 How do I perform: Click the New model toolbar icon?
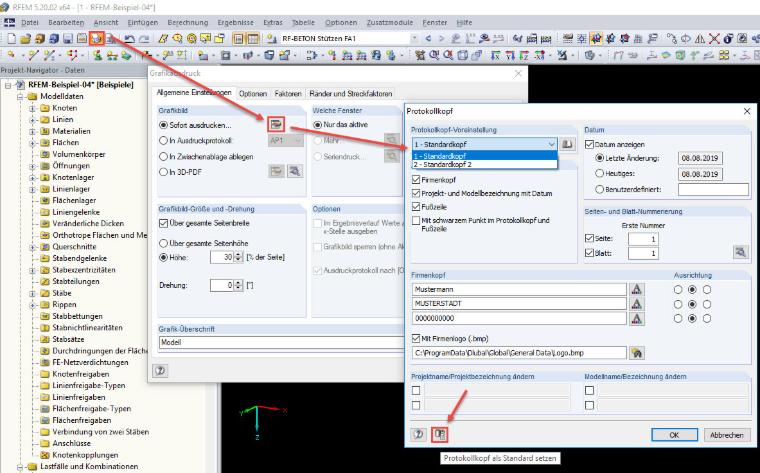(x=12, y=39)
